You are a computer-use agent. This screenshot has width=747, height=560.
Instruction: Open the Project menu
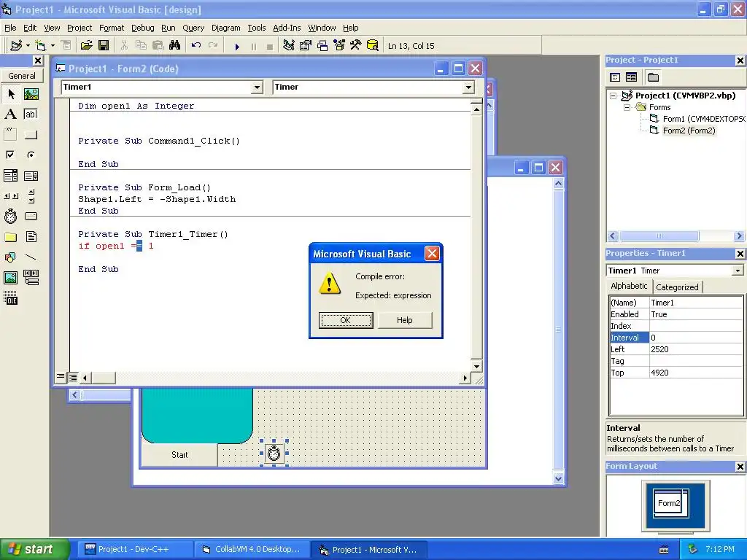pos(80,28)
